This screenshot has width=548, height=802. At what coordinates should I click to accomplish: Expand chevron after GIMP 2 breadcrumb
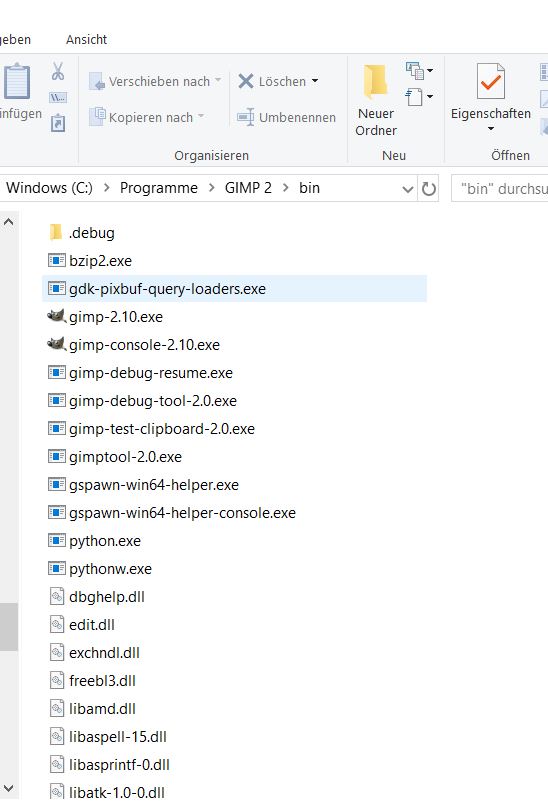coord(286,188)
